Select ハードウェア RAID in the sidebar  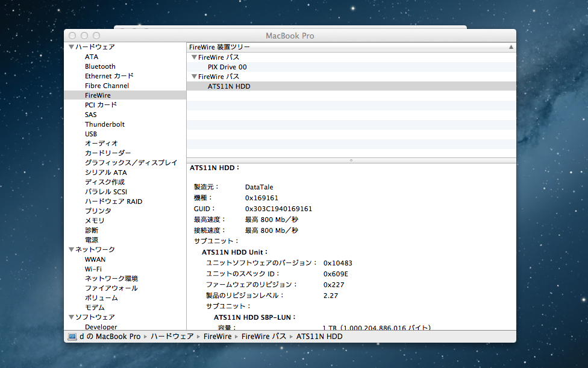(x=114, y=201)
